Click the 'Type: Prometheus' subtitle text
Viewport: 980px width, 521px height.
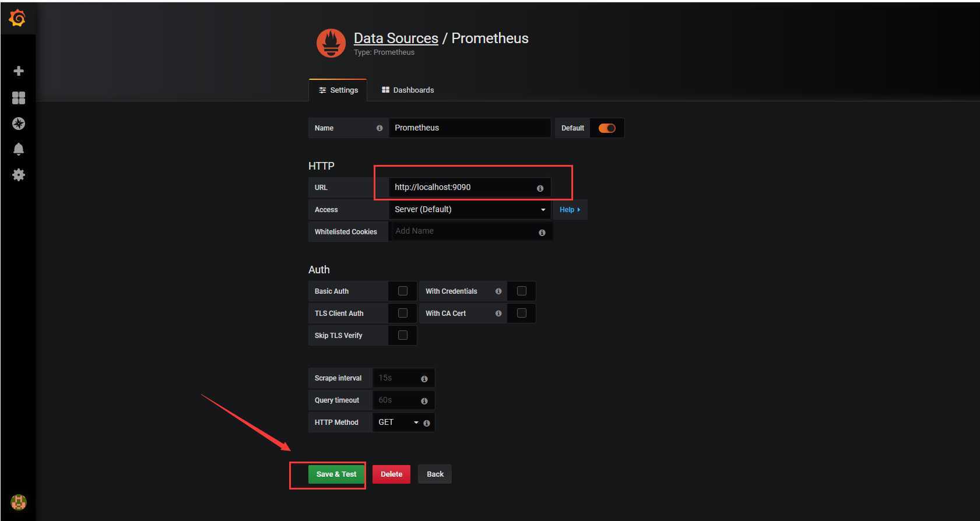coord(384,52)
